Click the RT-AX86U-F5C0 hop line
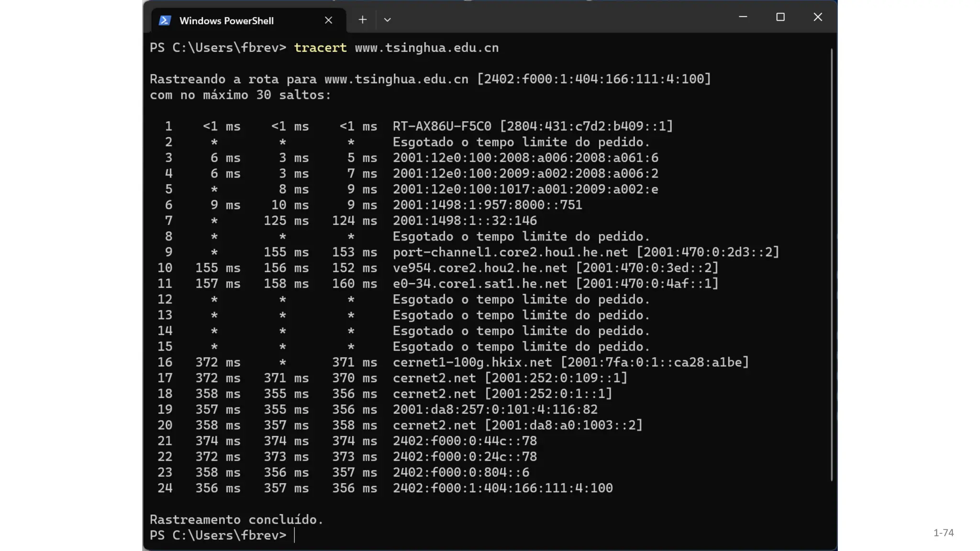This screenshot has width=980, height=551. 442,126
